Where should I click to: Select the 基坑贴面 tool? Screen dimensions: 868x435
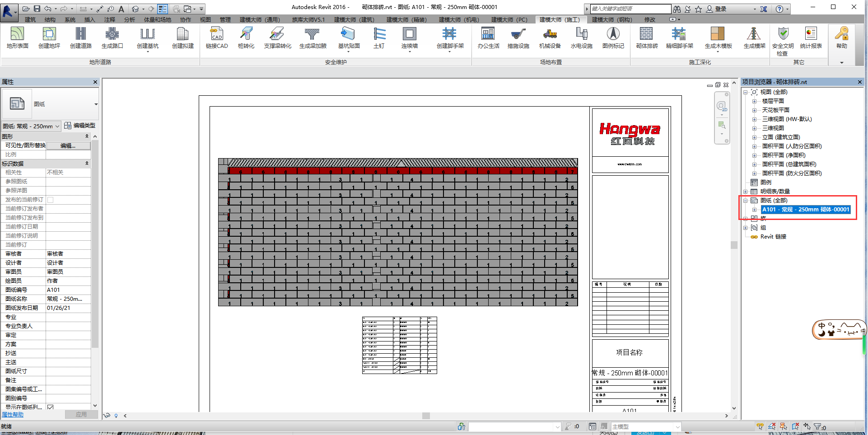coord(349,39)
